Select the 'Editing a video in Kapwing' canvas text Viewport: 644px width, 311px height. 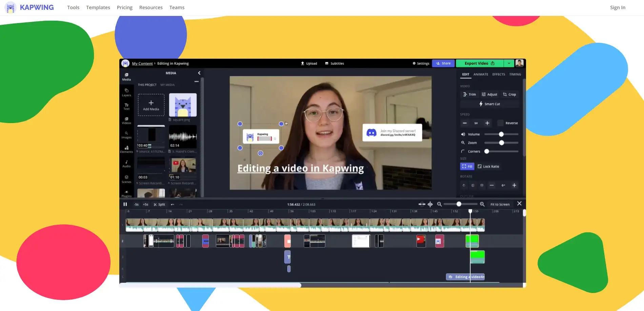[300, 169]
